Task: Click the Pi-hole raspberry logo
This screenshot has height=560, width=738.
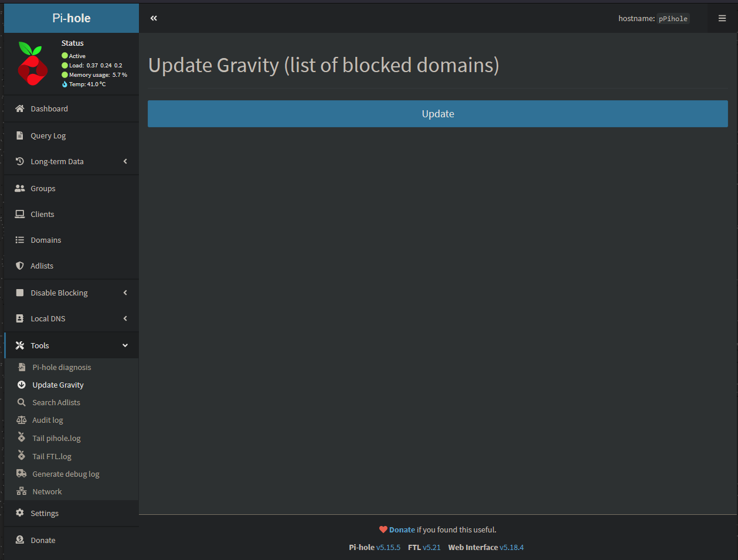Action: (32, 64)
